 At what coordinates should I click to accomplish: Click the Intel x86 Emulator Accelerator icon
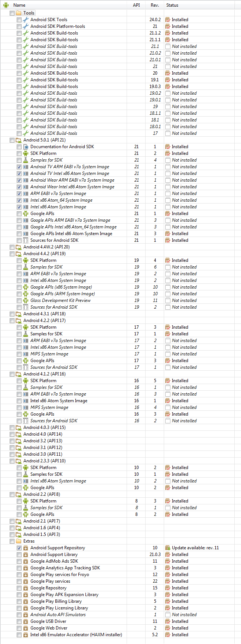[26, 635]
